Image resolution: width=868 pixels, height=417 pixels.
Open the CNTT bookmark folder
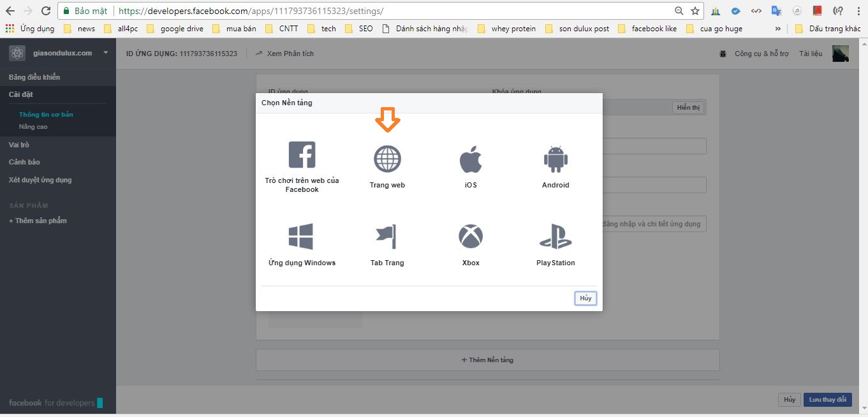(283, 29)
